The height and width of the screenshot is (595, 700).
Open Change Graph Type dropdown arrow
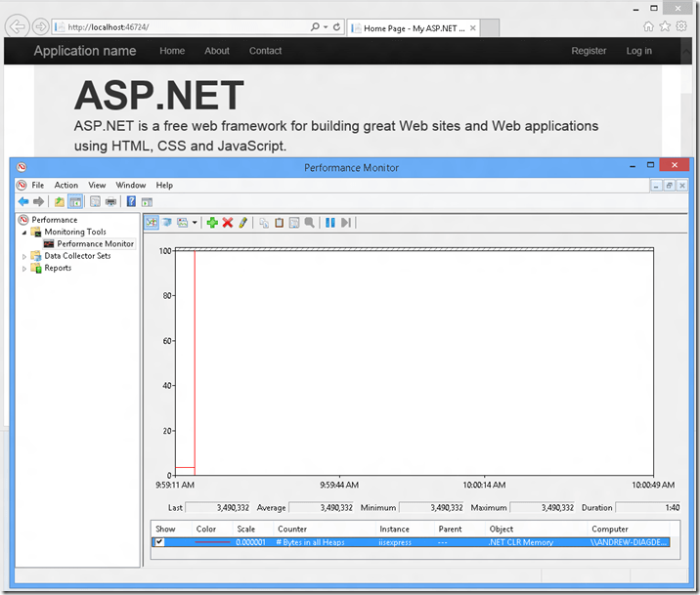(195, 223)
